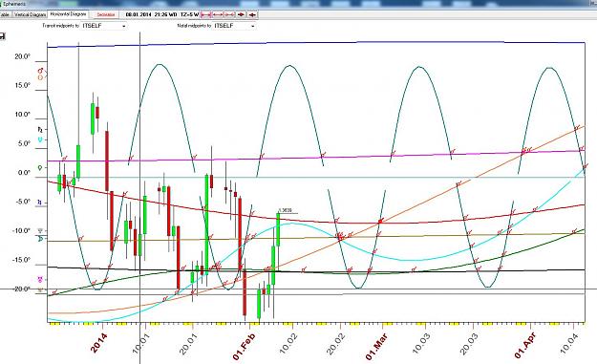Click the Moon glyph near -10° label
Image resolution: width=597 pixels, height=364 pixels.
(41, 239)
